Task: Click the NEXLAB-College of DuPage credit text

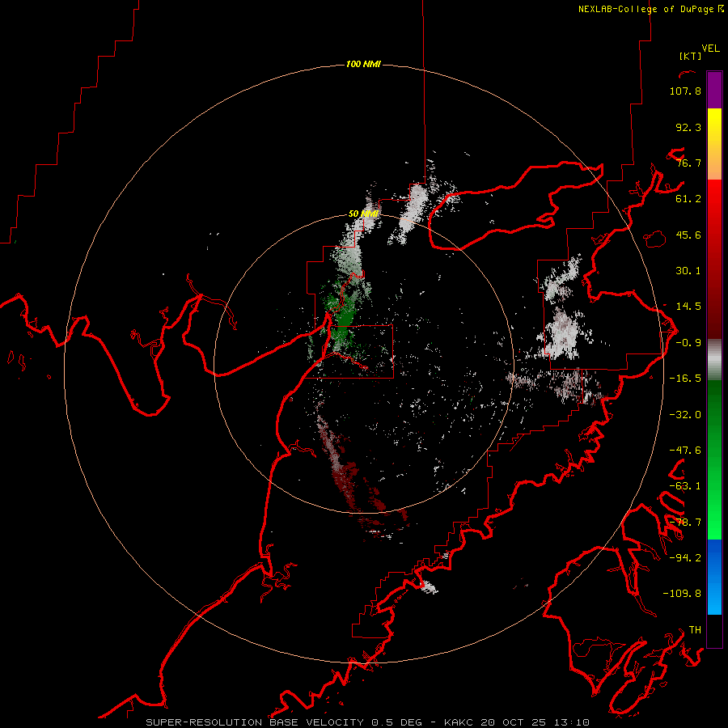Action: click(x=650, y=9)
